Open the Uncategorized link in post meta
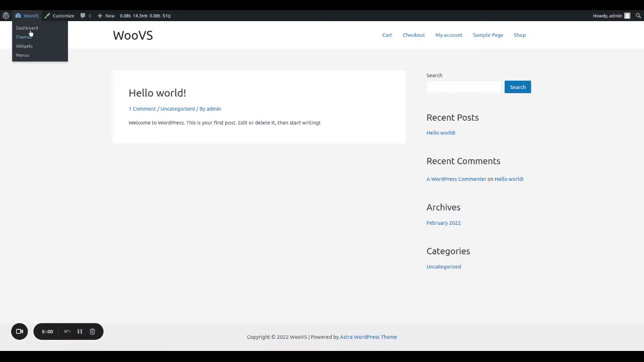 click(178, 109)
